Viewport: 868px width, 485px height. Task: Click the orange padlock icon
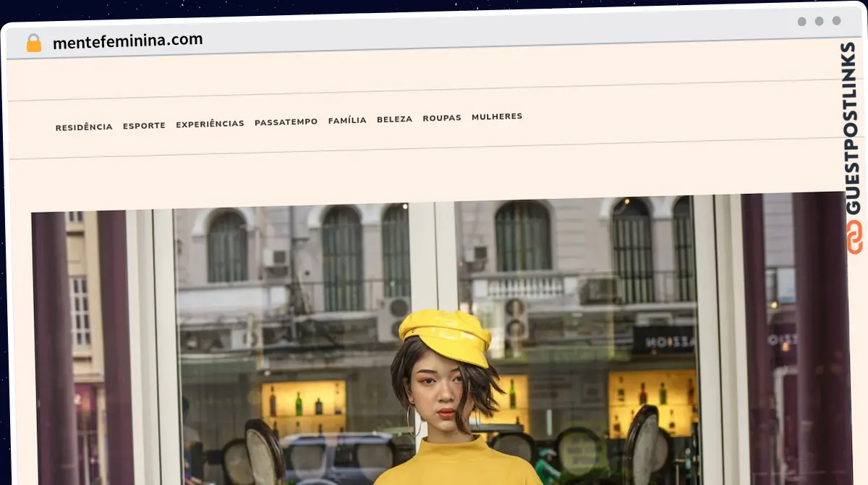(34, 43)
